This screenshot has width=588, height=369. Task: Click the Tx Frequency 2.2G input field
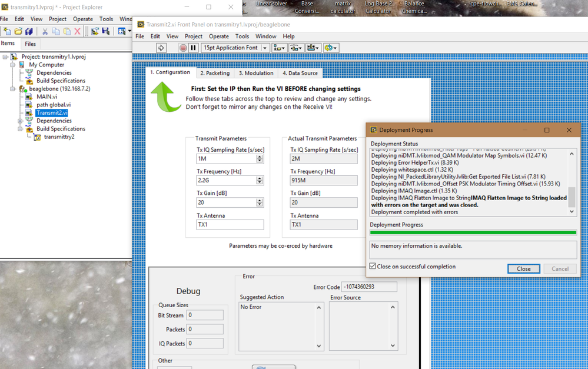[226, 180]
